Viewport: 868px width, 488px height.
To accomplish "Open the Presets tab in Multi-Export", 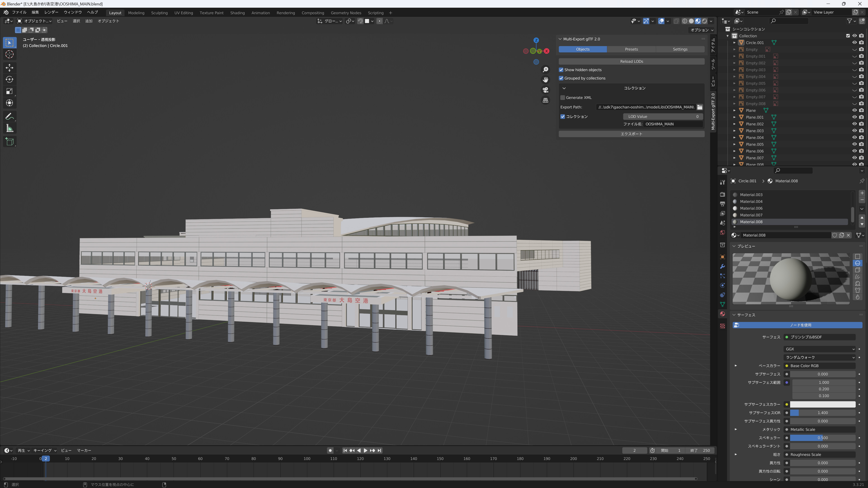I will [x=631, y=49].
